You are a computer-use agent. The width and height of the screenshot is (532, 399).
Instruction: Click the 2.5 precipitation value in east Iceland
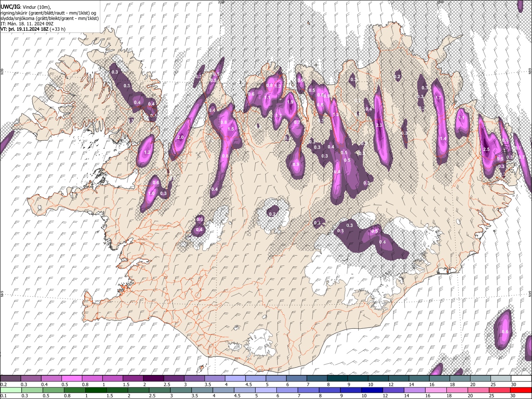point(486,149)
